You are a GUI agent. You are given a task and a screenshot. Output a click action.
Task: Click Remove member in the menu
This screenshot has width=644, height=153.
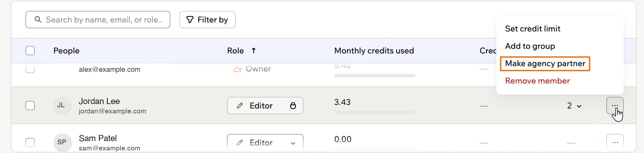click(x=537, y=81)
